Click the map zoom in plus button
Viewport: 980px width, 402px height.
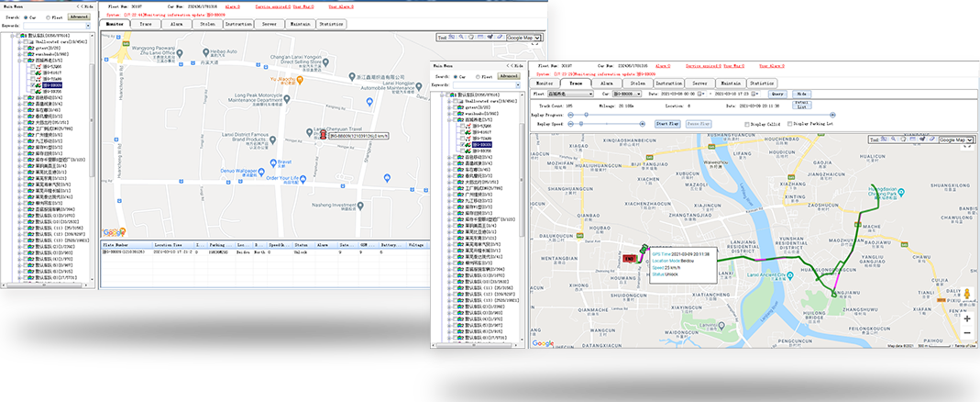pyautogui.click(x=966, y=318)
